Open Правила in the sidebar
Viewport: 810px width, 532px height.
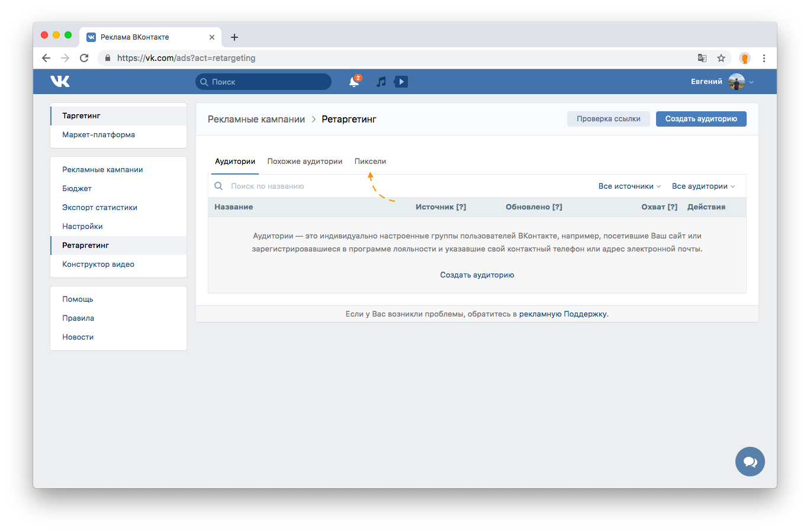(118, 318)
